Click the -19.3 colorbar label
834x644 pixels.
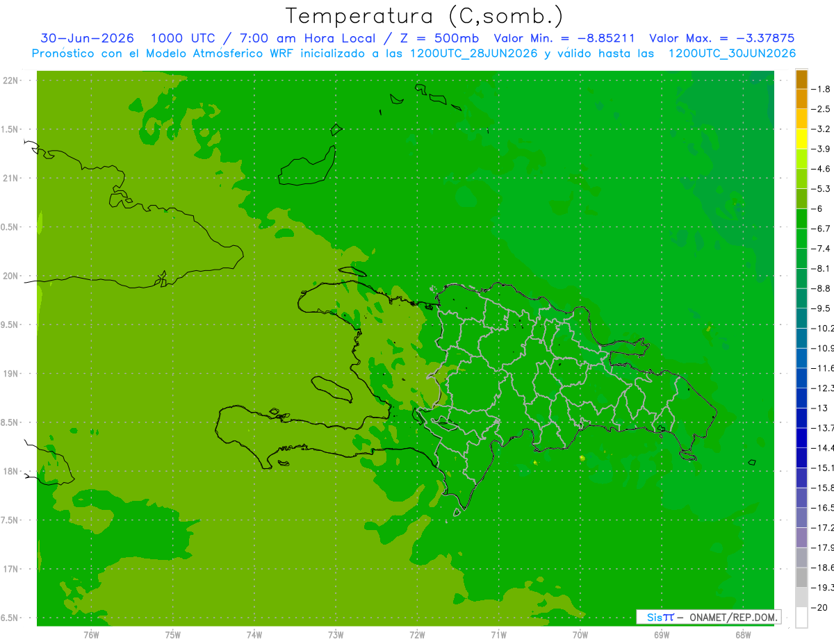(x=822, y=587)
